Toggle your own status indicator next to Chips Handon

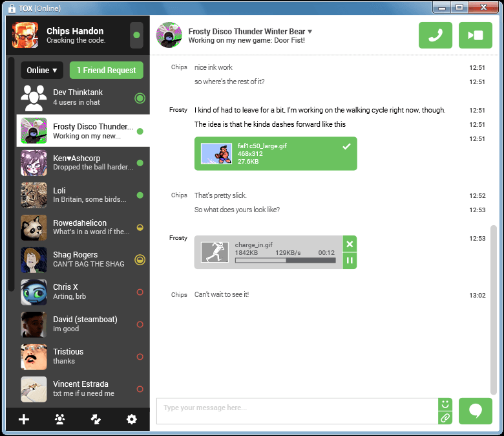(136, 35)
